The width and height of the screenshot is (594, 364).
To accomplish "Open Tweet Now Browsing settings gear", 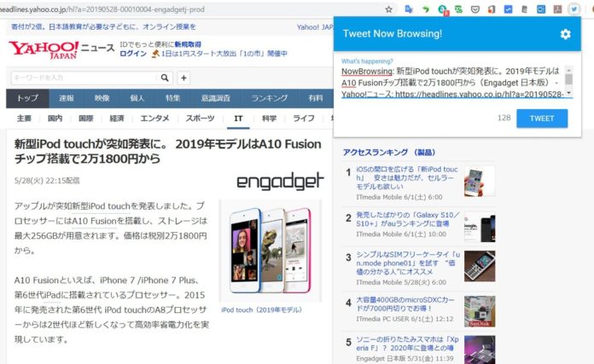I will pos(565,34).
